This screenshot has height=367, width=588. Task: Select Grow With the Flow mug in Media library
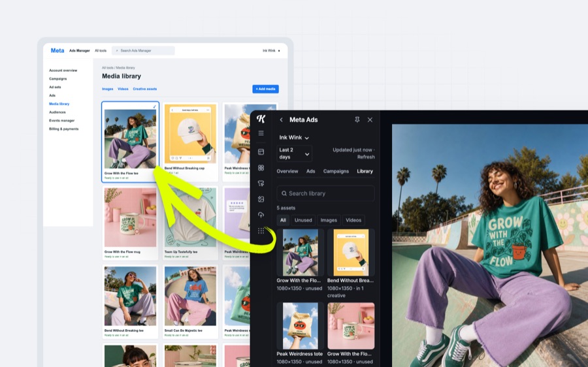pyautogui.click(x=130, y=223)
